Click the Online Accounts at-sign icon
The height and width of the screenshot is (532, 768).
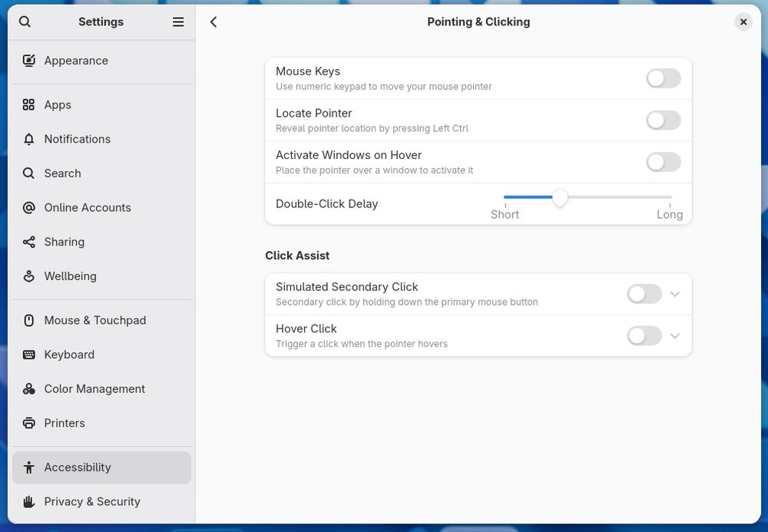[x=29, y=207]
